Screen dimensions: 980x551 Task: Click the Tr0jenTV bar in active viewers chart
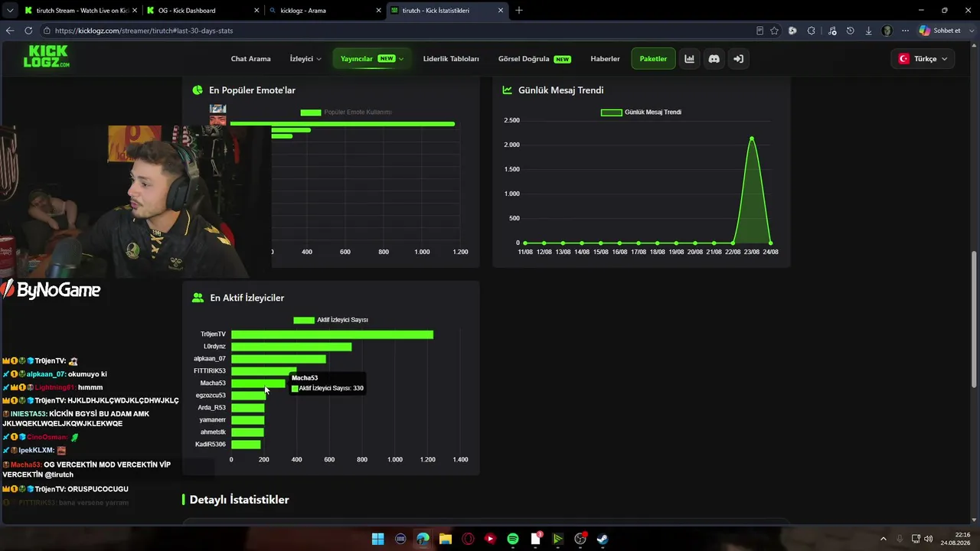coord(332,334)
